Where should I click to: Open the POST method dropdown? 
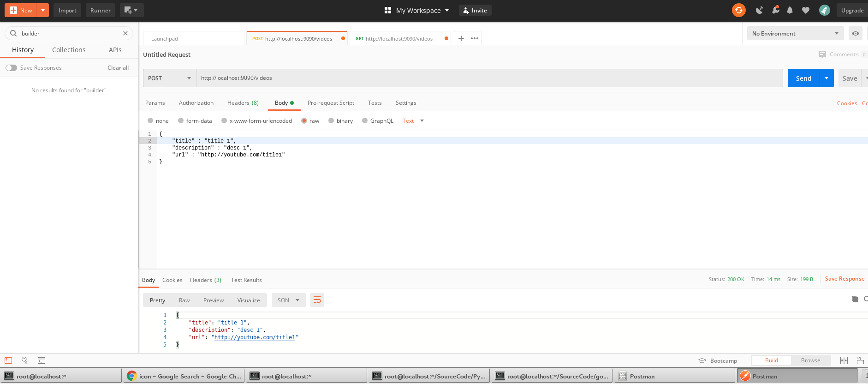[x=169, y=78]
